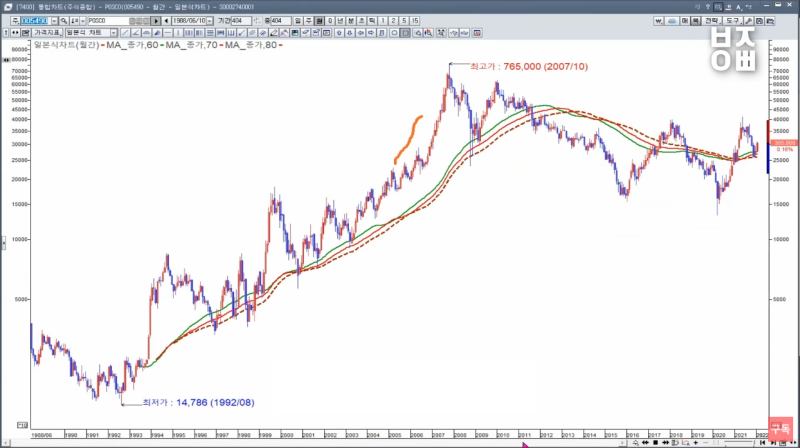Click the 최고가 : 765,000 (2007/10) label

click(529, 66)
